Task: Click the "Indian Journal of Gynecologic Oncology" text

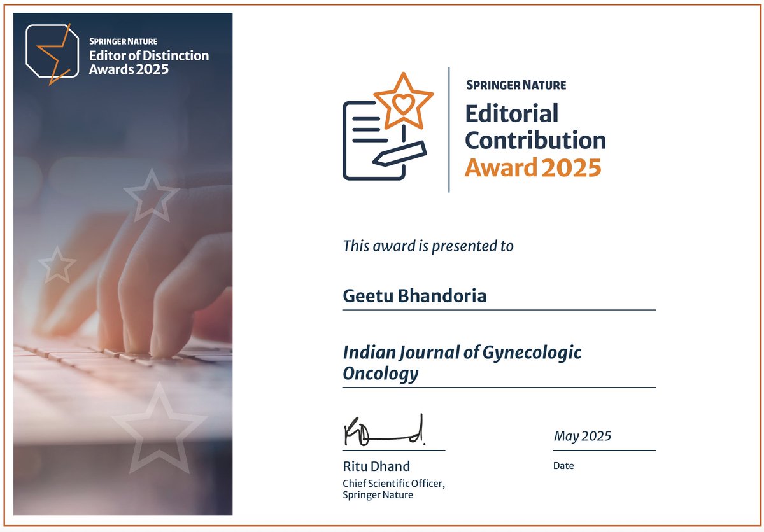Action: [462, 362]
